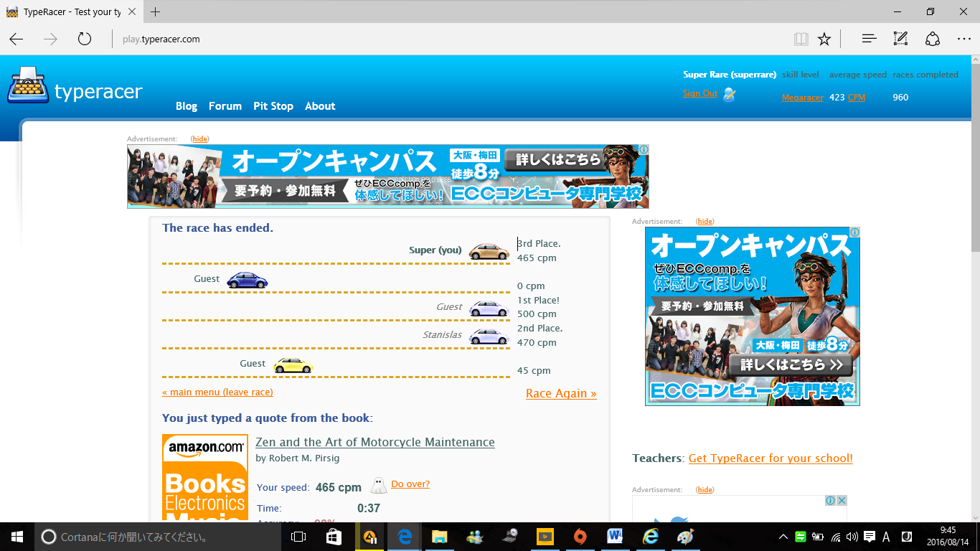
Task: Open the Action Center notifications
Action: (870, 537)
